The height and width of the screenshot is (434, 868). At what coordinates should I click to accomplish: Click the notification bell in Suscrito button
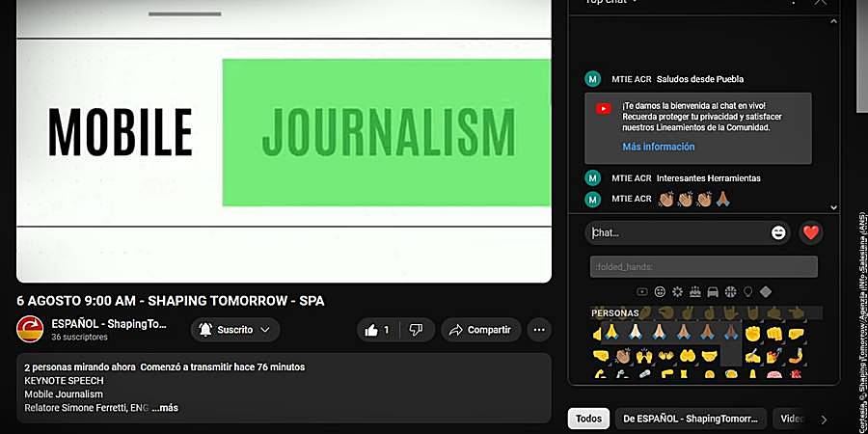pyautogui.click(x=205, y=330)
